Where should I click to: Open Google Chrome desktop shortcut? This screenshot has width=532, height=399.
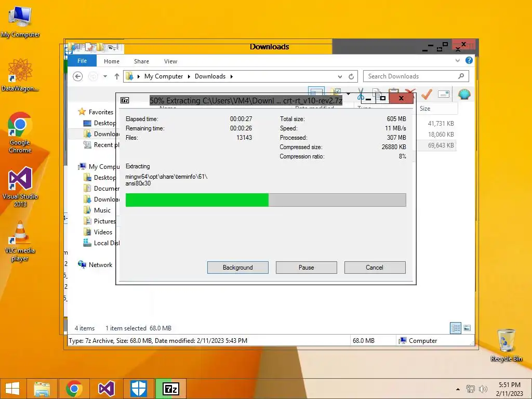pyautogui.click(x=20, y=132)
